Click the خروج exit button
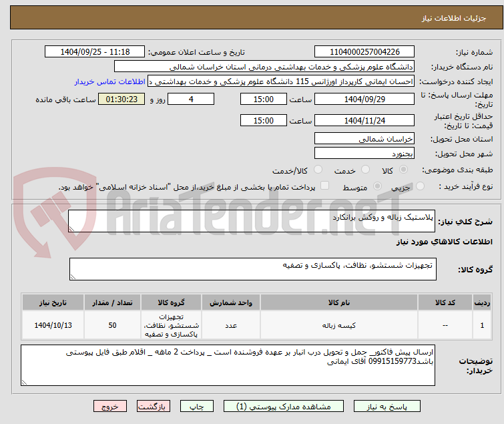Viewport: 504px width, 424px height. 110,407
